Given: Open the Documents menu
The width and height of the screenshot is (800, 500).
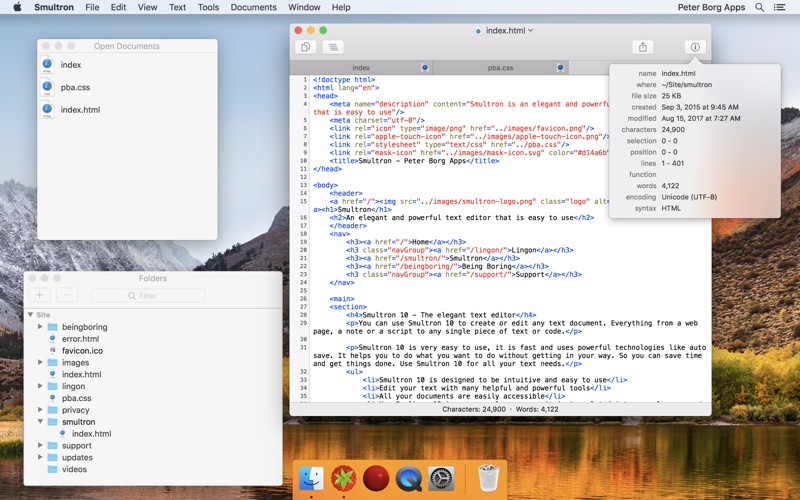Looking at the screenshot, I should coord(253,7).
